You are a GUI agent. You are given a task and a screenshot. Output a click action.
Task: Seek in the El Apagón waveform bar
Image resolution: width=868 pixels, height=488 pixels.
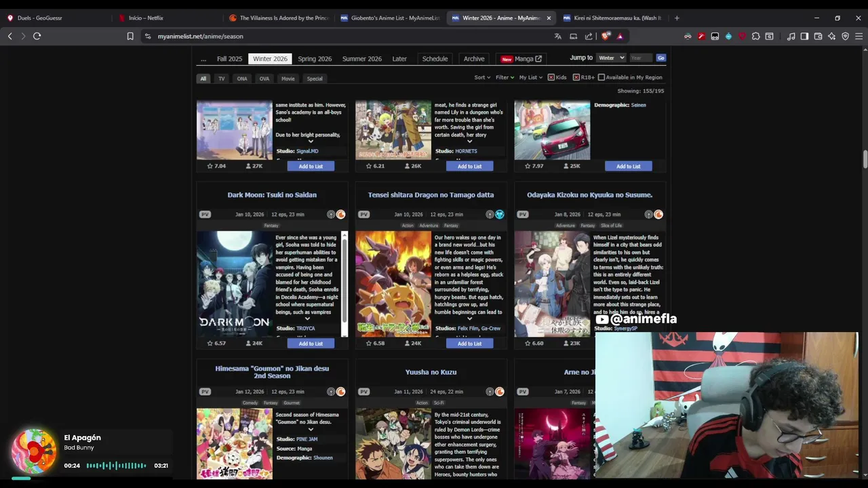pos(116,466)
